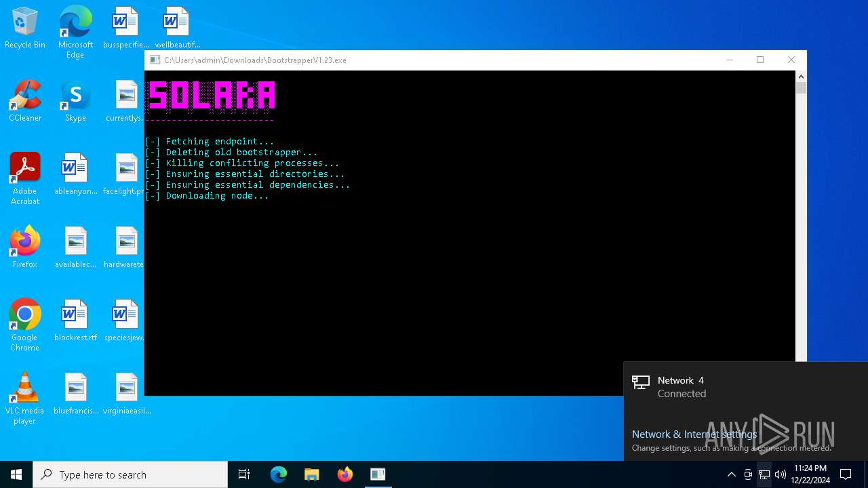868x488 pixels.
Task: Click the console window icon in title bar
Action: tap(155, 60)
